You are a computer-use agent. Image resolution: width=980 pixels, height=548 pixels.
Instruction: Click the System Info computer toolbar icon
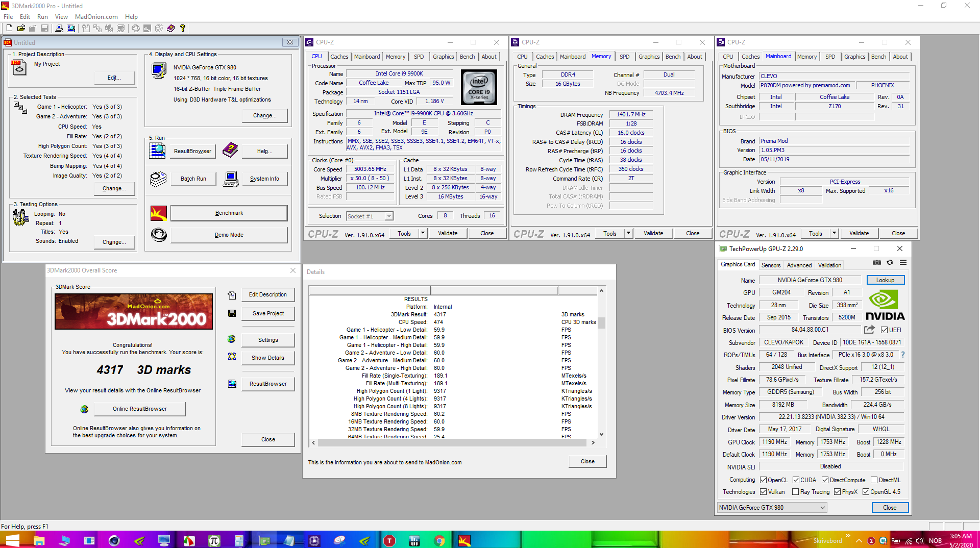pos(59,28)
